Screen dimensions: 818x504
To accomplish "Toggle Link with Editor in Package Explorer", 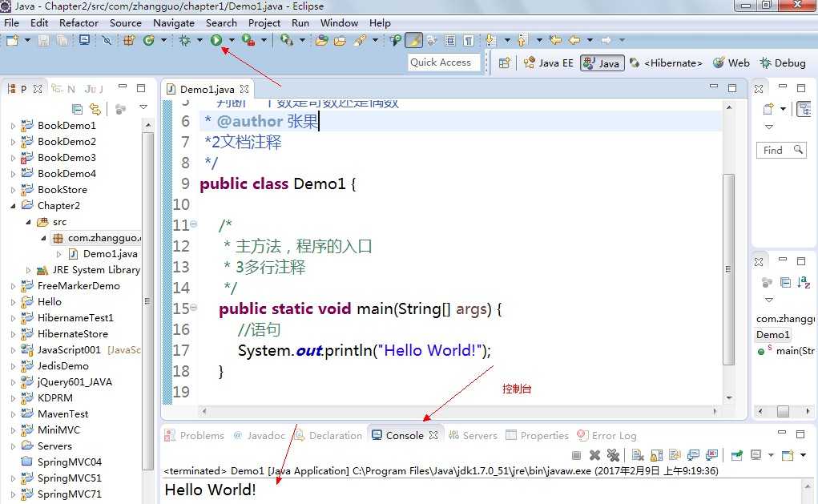I will tap(95, 108).
